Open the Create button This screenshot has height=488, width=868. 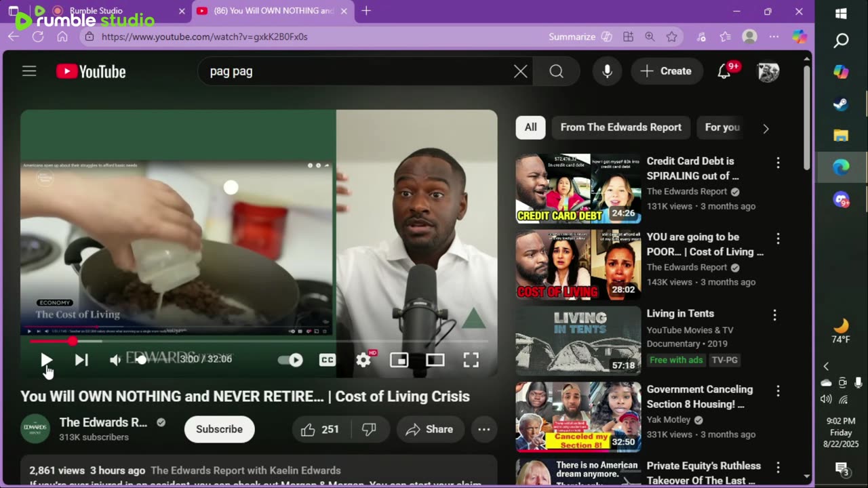coord(667,71)
